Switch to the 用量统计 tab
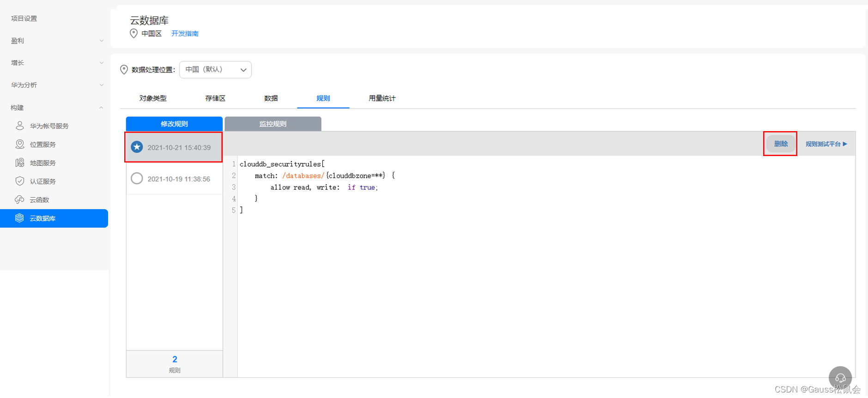Viewport: 868px width, 398px height. pos(382,98)
